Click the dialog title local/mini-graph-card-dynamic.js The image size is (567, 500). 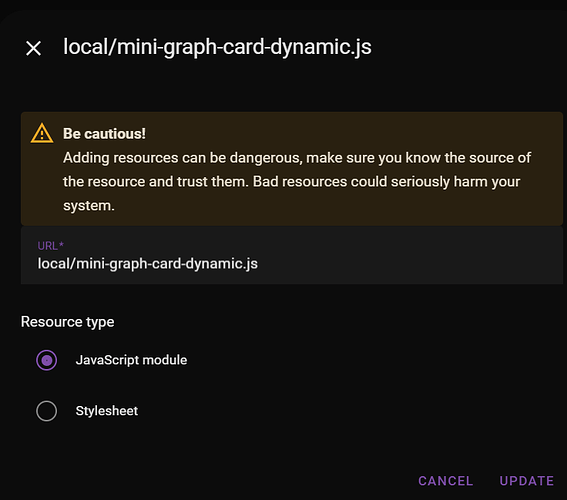pyautogui.click(x=217, y=47)
